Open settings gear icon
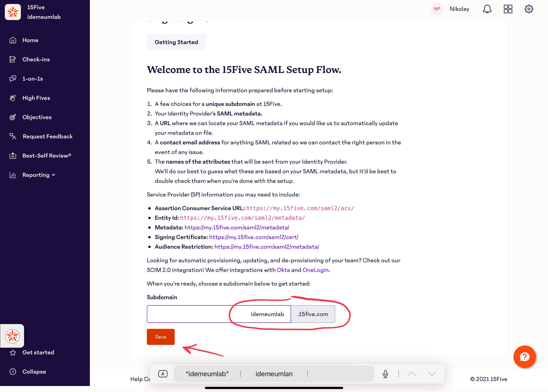Screen dimensions: 548x392 tap(529, 9)
